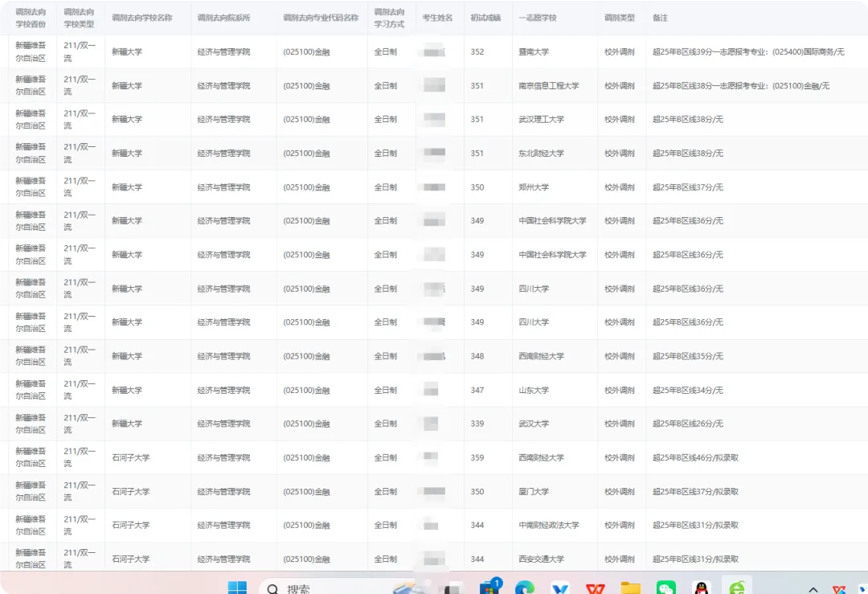Click 校外调剂 in the 山东大学 row

[x=620, y=391]
